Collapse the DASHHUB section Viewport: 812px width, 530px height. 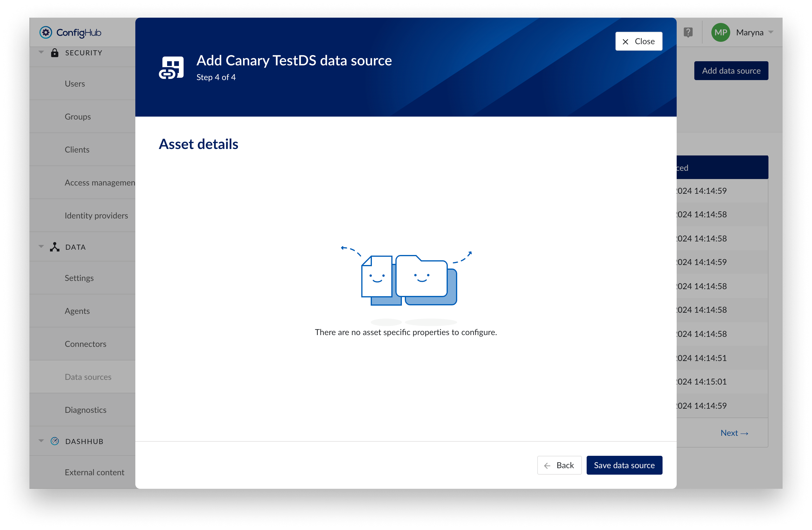point(41,440)
